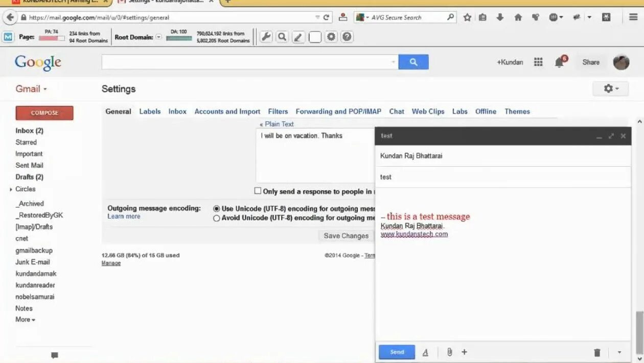Expand the Circles label
The height and width of the screenshot is (363, 644).
[x=11, y=189]
